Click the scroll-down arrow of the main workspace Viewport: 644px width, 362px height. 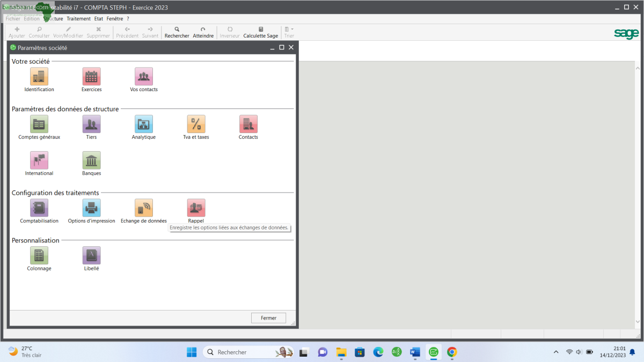click(638, 322)
